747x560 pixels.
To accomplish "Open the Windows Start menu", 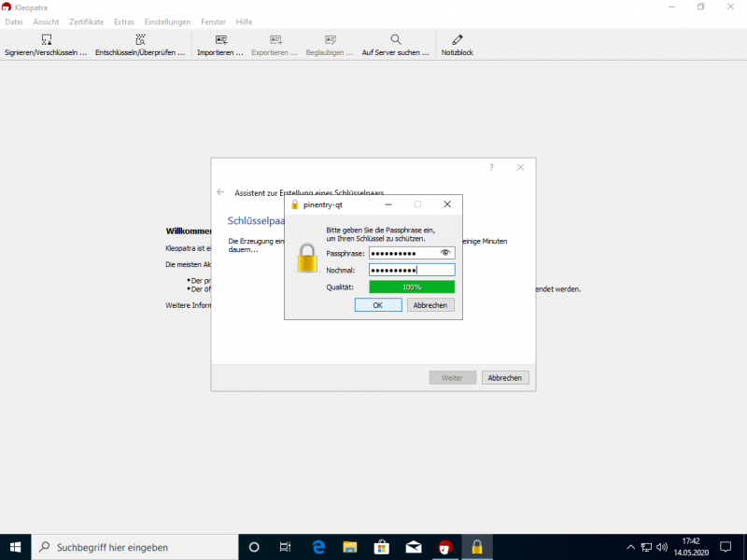I will click(x=15, y=547).
